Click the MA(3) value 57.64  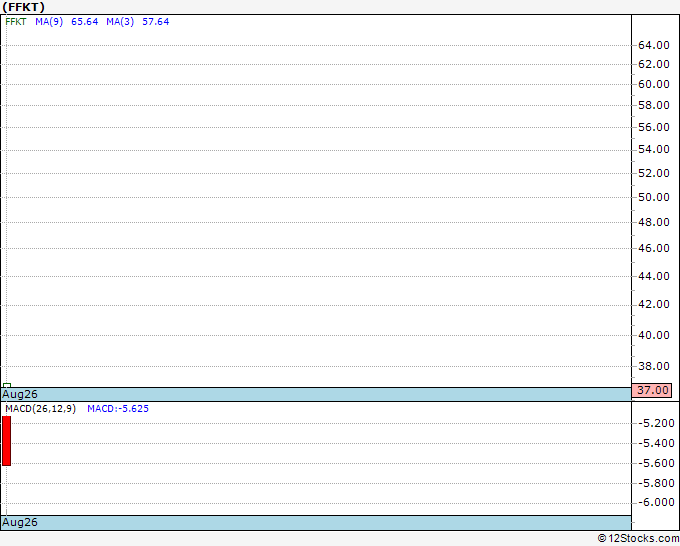[156, 22]
